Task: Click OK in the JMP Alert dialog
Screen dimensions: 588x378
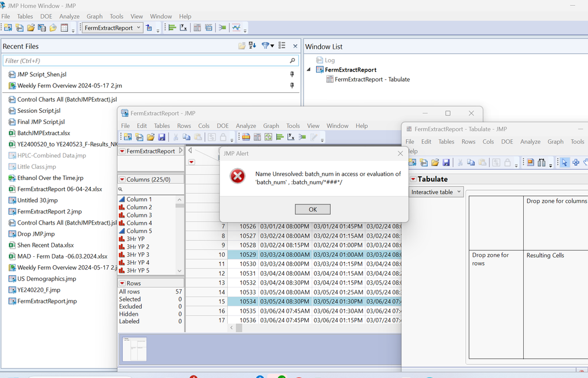Action: [313, 209]
